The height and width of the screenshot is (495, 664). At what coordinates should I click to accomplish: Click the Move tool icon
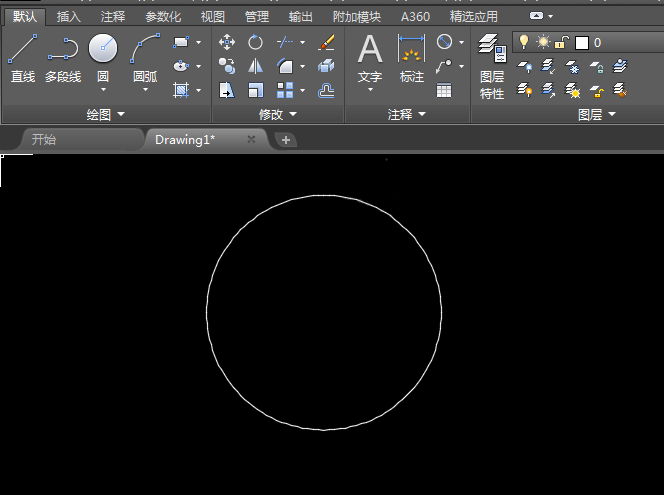pos(227,42)
